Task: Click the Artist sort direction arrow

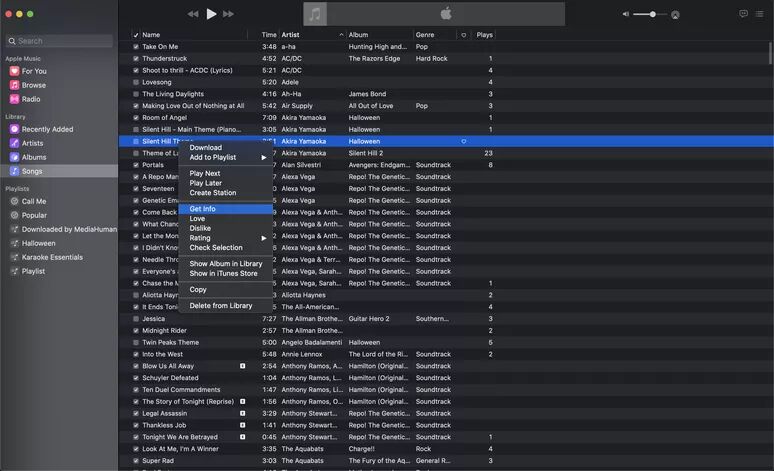Action: coord(341,35)
